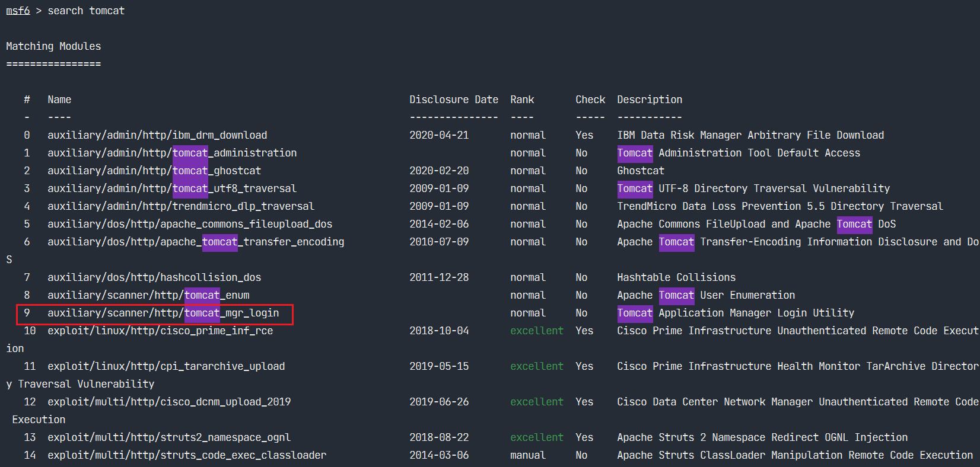The image size is (980, 467).
Task: Select module exploit/linux/http/cpi_tararchive_upload
Action: pos(166,366)
